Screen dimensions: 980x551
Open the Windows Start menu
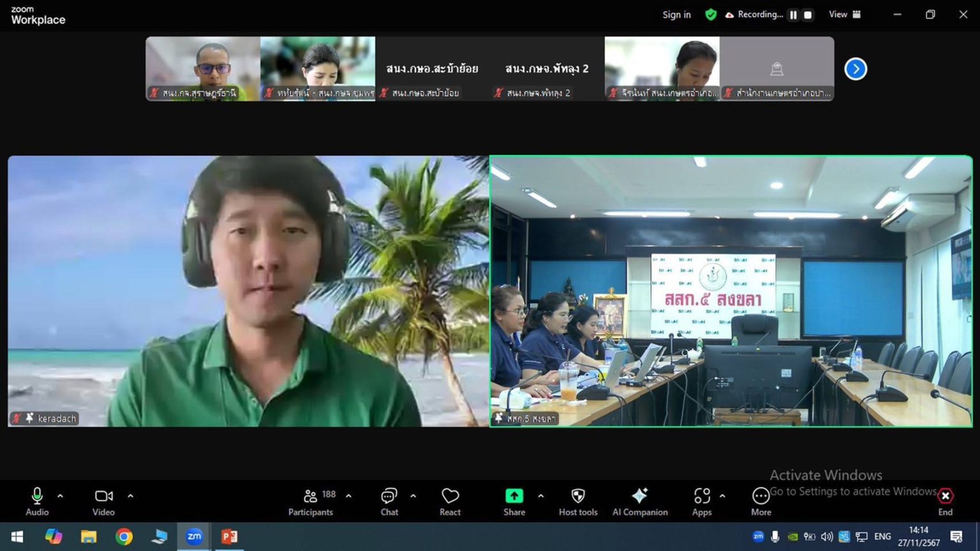17,537
